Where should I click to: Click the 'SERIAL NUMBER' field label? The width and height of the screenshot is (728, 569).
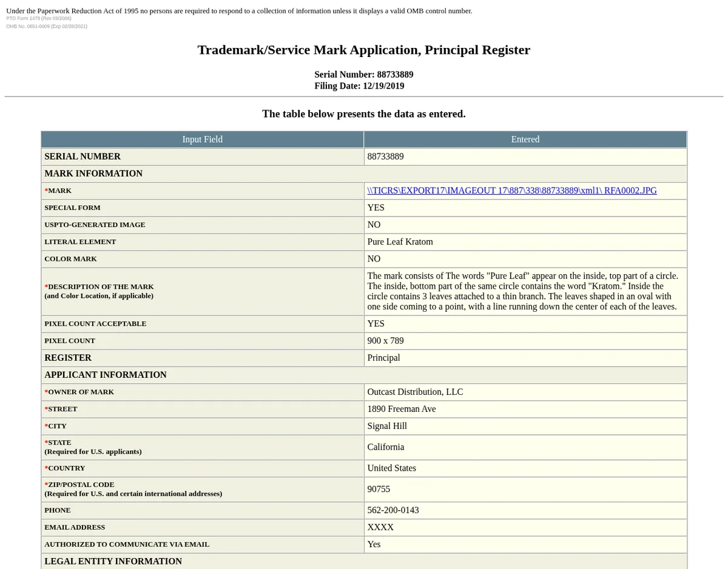tap(83, 157)
